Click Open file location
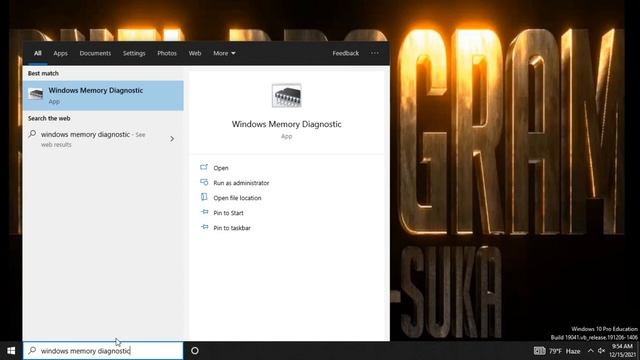The image size is (640, 360). (237, 198)
